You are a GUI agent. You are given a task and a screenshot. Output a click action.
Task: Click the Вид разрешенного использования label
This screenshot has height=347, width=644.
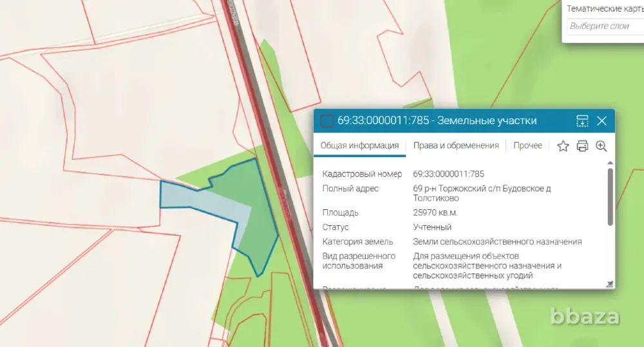point(359,261)
